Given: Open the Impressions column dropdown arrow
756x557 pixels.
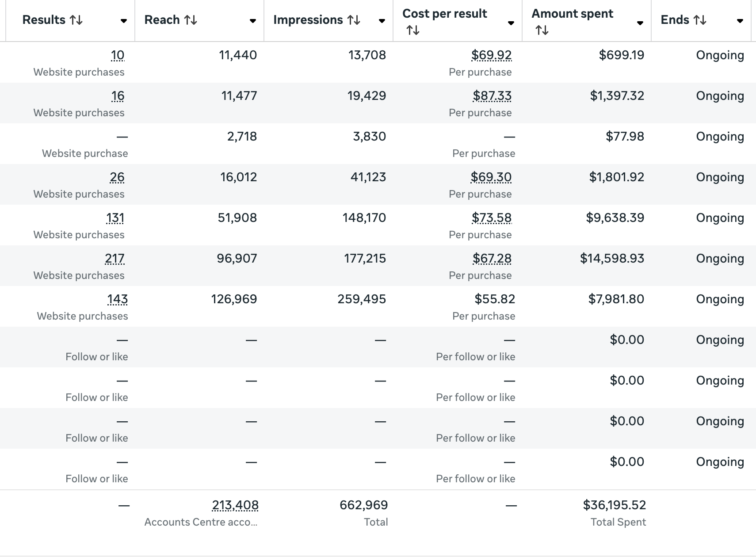Looking at the screenshot, I should (x=382, y=21).
